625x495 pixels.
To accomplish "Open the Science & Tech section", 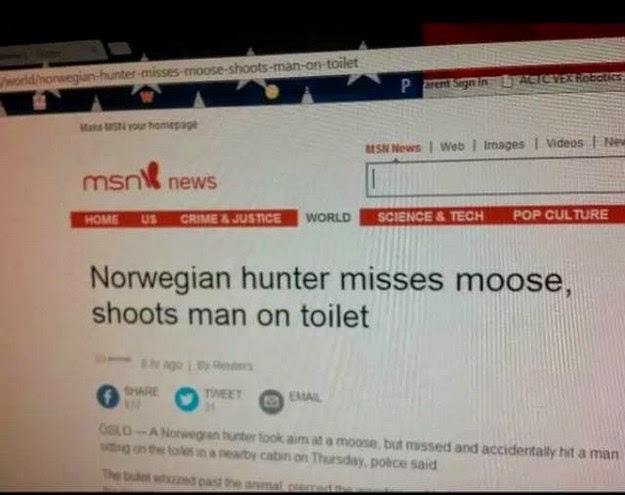I will pyautogui.click(x=430, y=216).
